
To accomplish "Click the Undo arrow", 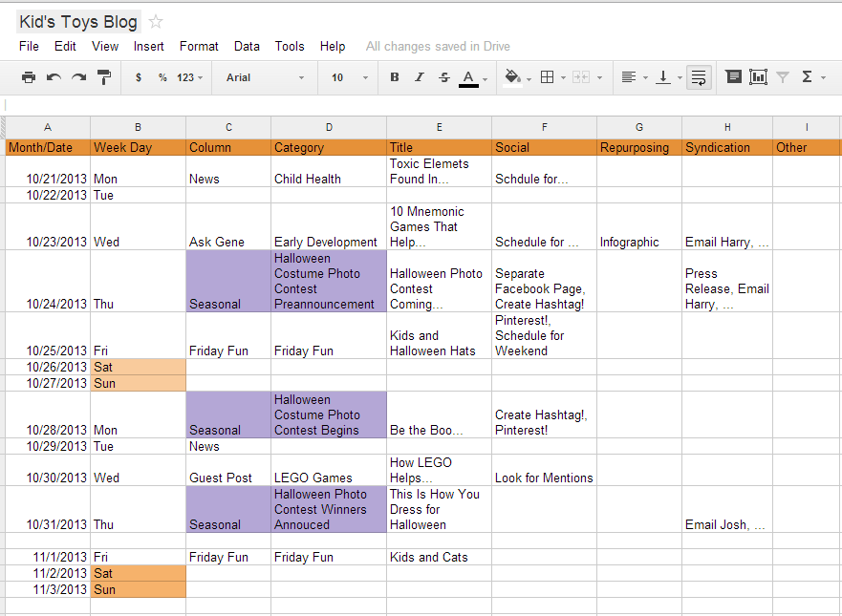I will [x=54, y=77].
